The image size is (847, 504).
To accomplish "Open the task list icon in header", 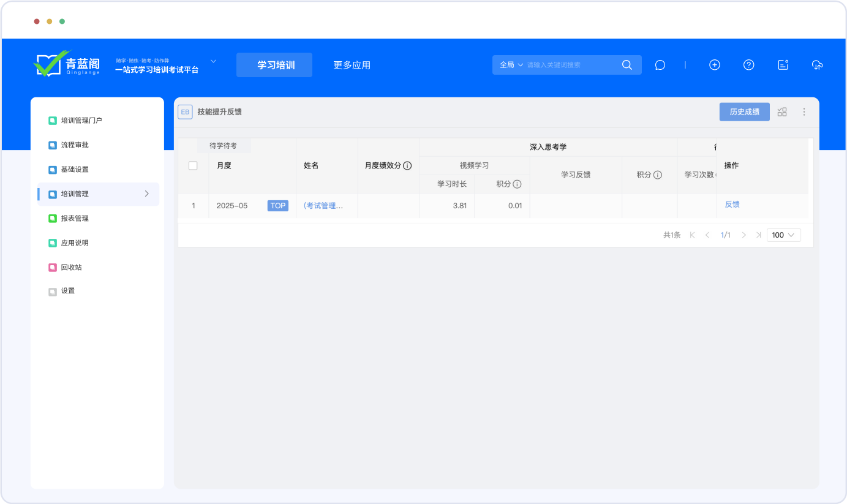I will pos(783,65).
